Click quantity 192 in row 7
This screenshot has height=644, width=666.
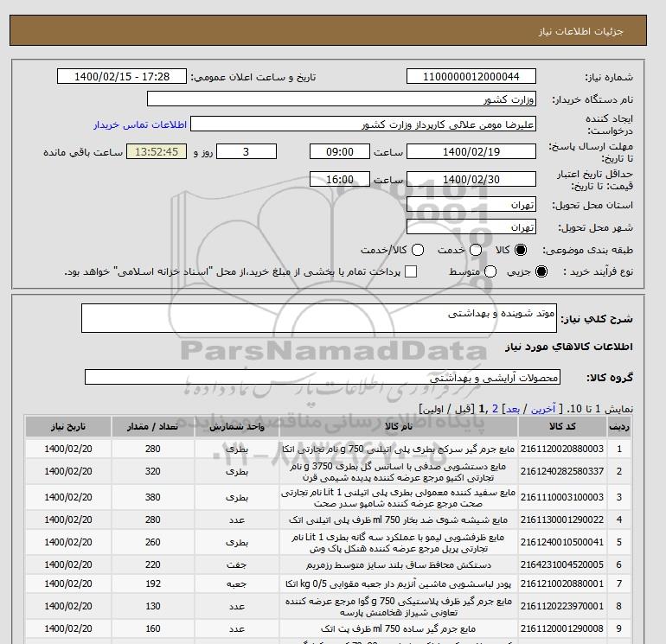153,583
